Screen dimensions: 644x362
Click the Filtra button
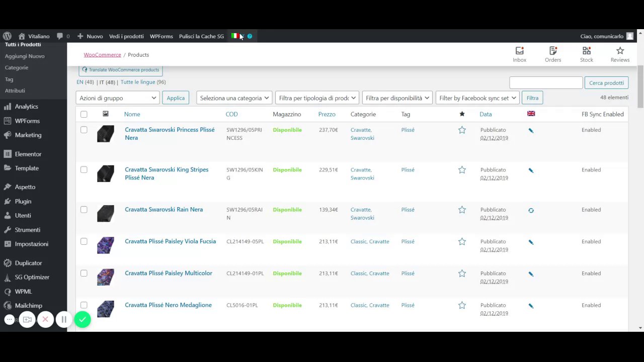pos(532,98)
